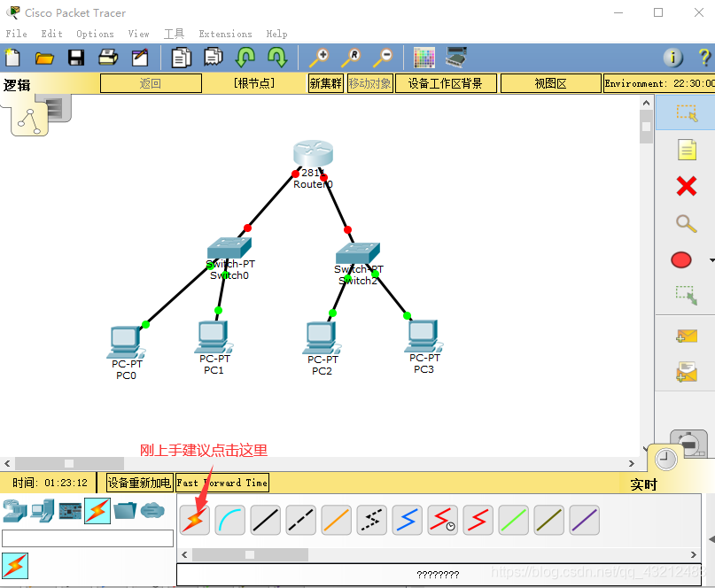This screenshot has height=588, width=715.
Task: Select Switch0 on the workspace
Action: pyautogui.click(x=229, y=248)
